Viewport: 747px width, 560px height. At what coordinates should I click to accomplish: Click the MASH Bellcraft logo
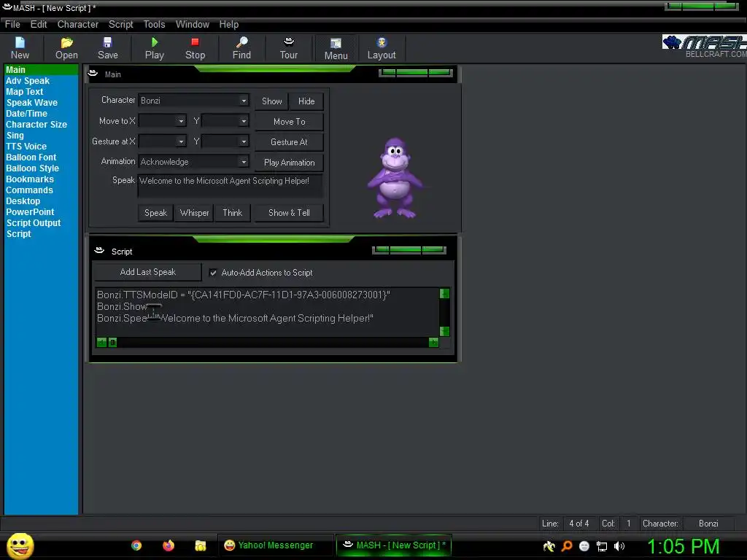pos(705,46)
